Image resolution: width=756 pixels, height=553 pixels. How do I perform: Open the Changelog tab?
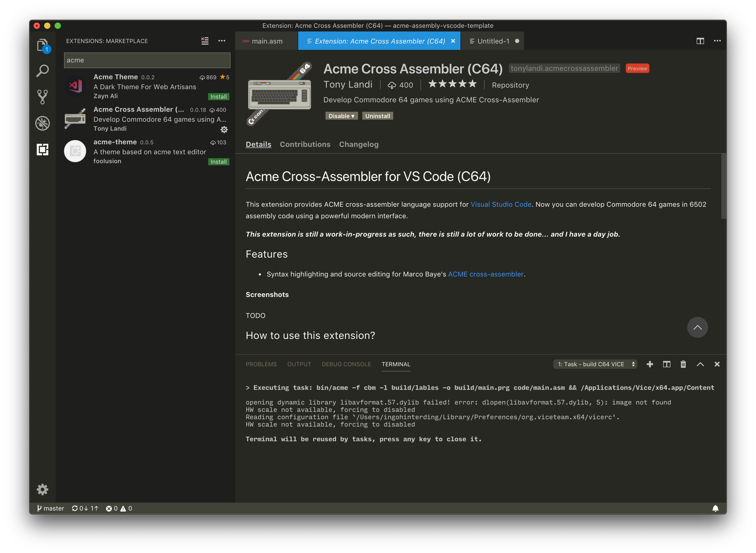[x=359, y=144]
